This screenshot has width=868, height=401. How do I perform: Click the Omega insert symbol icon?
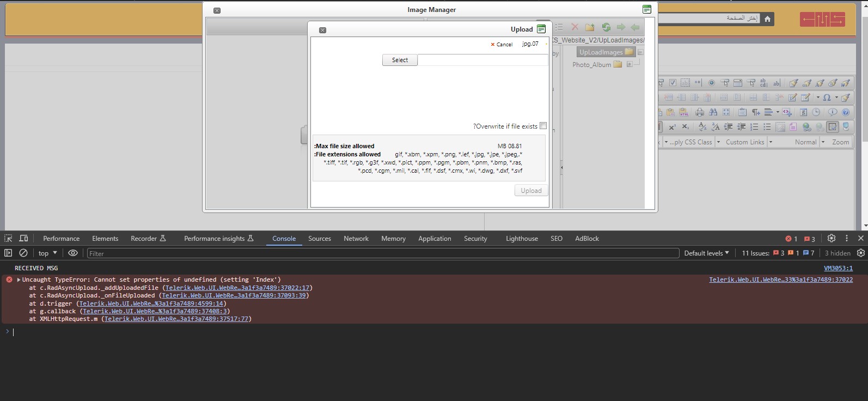pos(827,98)
